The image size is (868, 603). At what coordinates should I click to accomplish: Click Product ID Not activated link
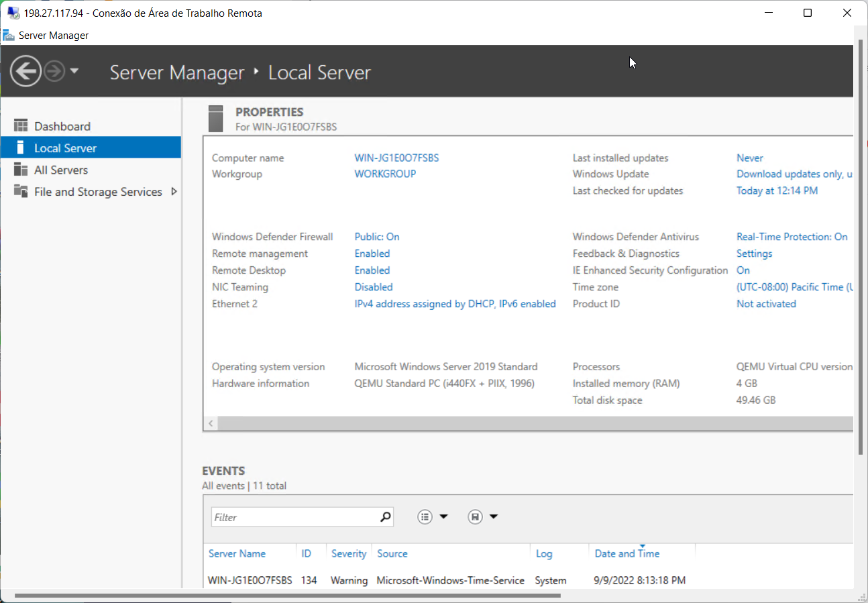[766, 304]
